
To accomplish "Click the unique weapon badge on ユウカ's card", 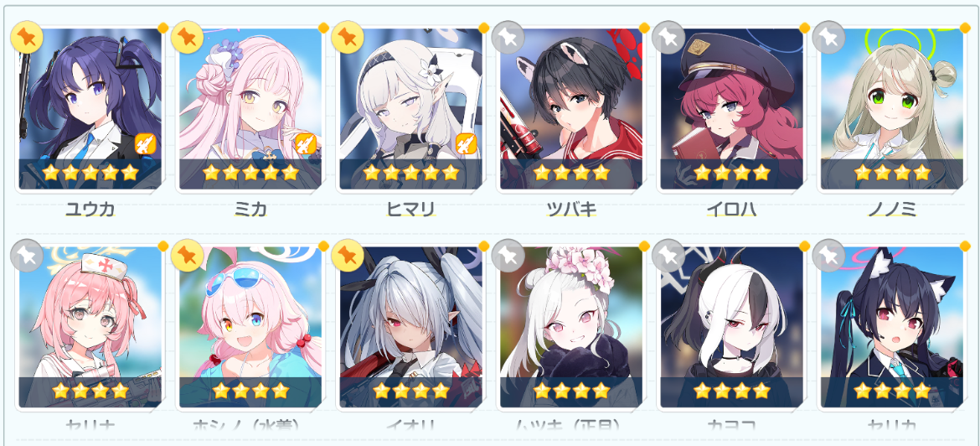I will coord(145,144).
